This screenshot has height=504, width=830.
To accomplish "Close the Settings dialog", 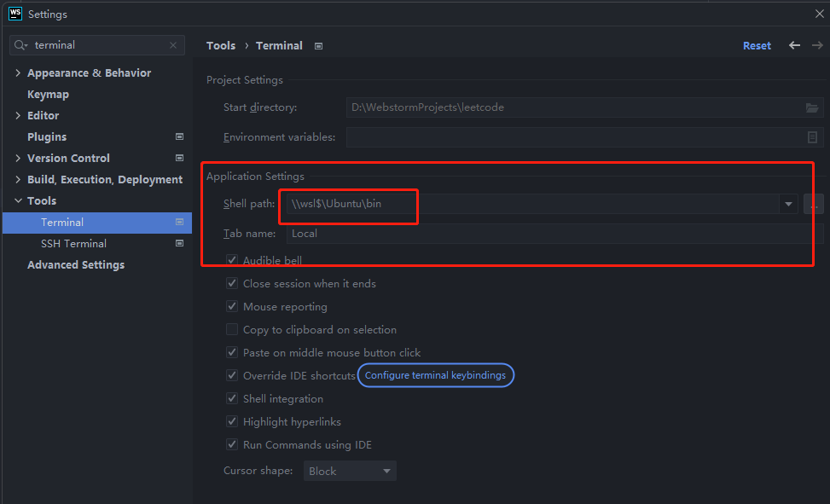I will pos(820,14).
